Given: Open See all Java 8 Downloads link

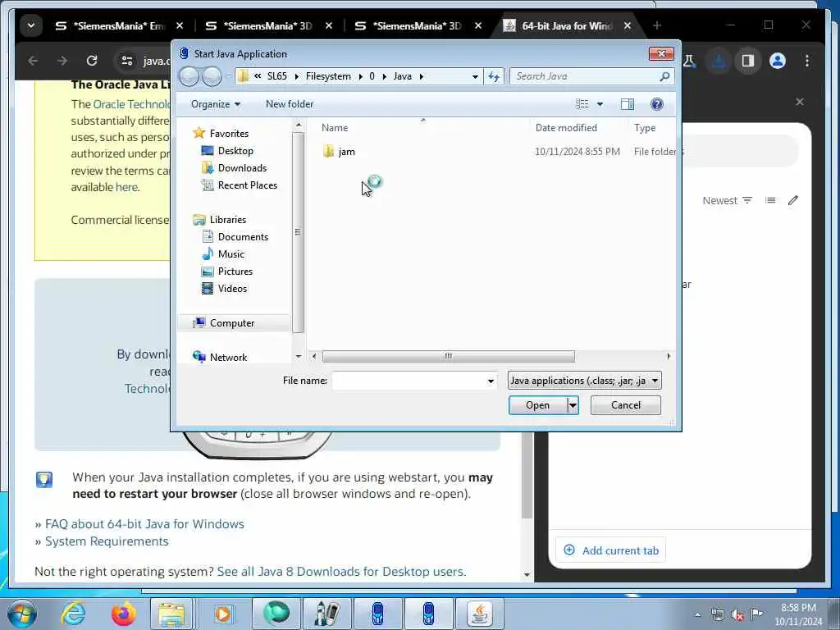Looking at the screenshot, I should point(341,572).
